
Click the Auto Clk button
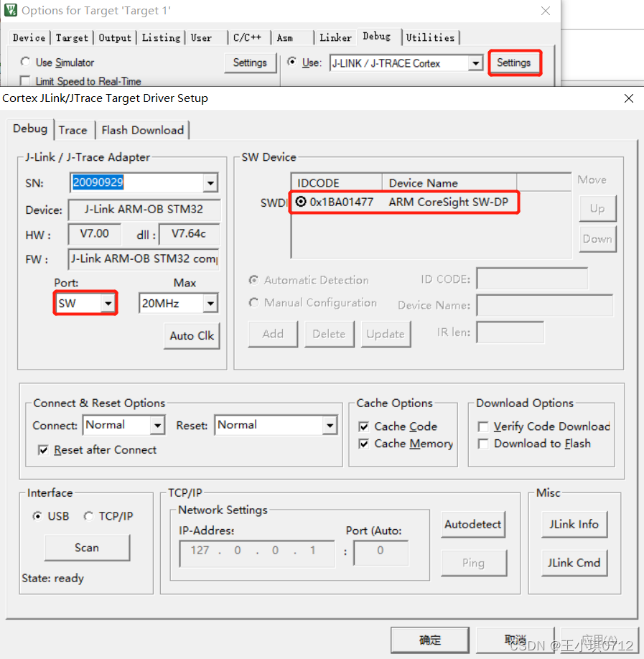coord(192,335)
